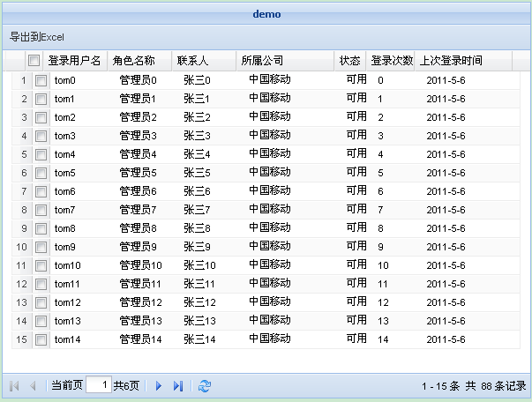Screen dimensions: 532x402
Task: Sort by 所属公司 column header
Action: click(x=285, y=61)
